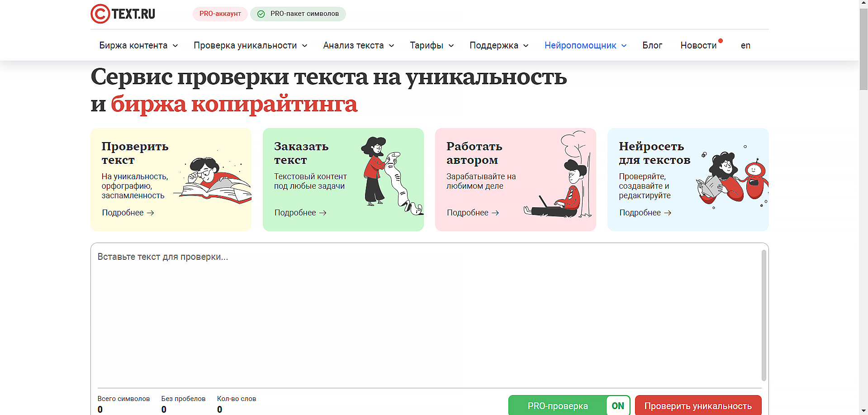Click the arrow icon in the Работать автором card
This screenshot has height=415, width=868.
[495, 213]
